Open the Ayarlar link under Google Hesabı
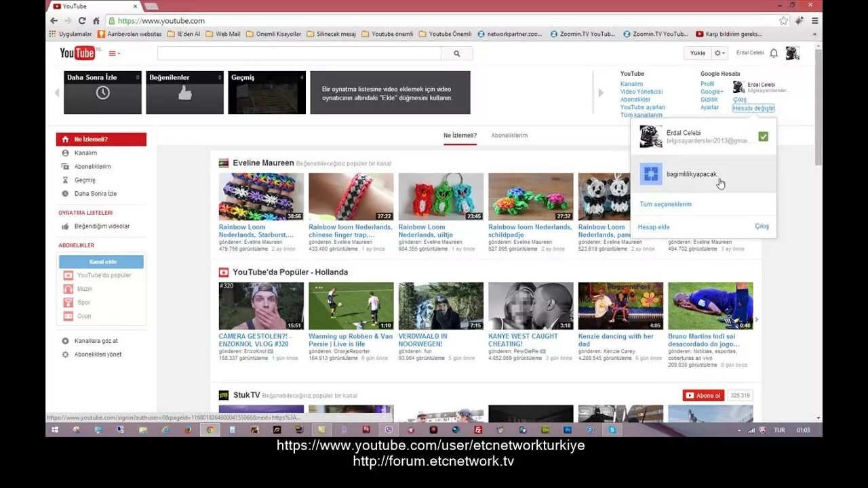Image resolution: width=868 pixels, height=488 pixels. (x=709, y=107)
